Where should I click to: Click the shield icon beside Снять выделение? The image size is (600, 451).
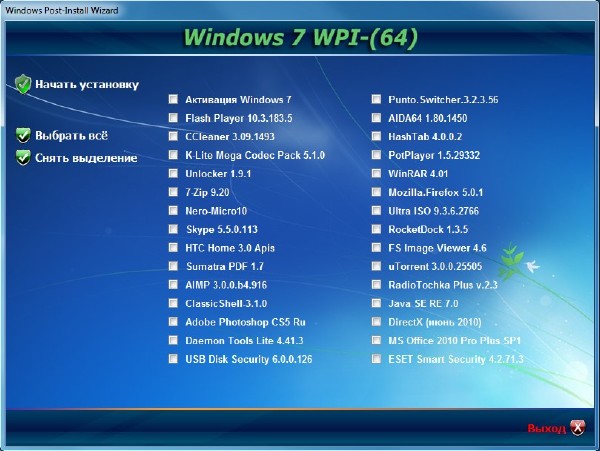(x=23, y=157)
